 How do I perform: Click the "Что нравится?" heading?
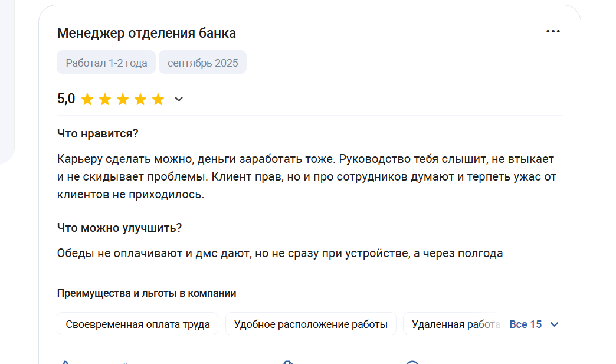click(97, 133)
